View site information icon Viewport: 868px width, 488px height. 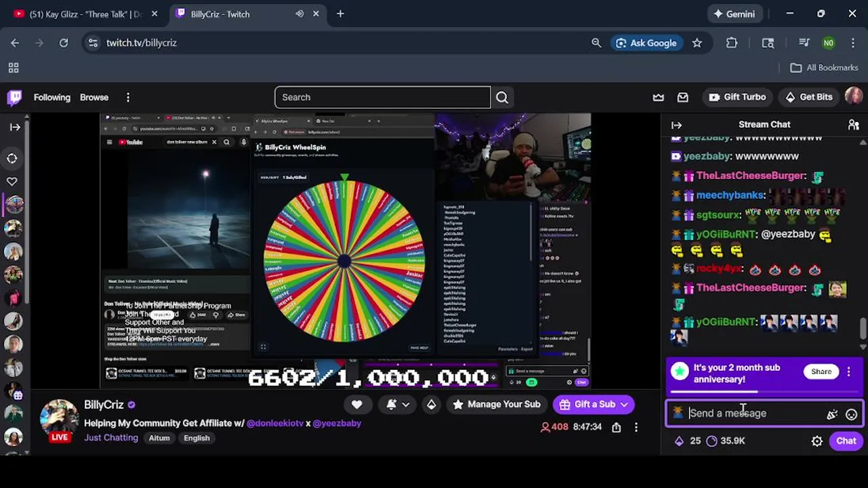point(94,43)
